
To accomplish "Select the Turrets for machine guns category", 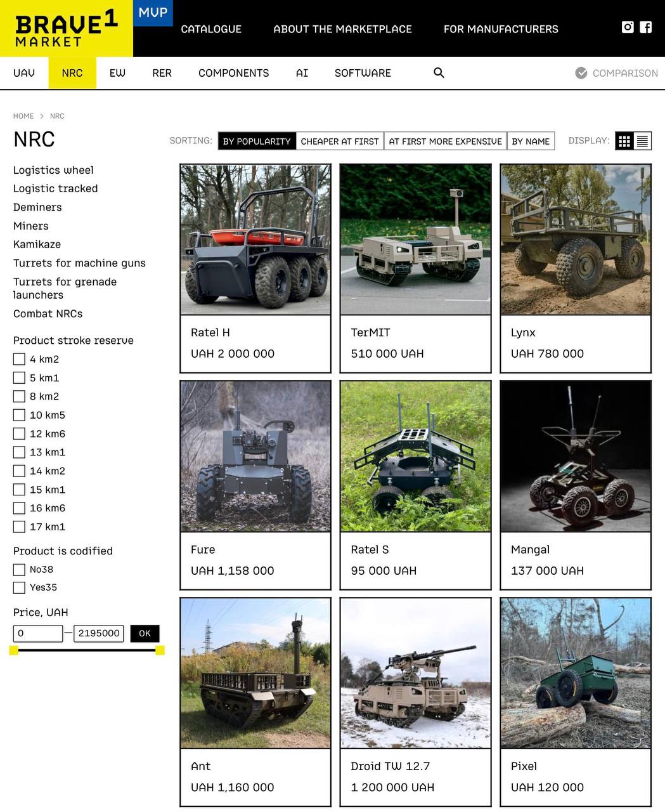I will (x=79, y=263).
